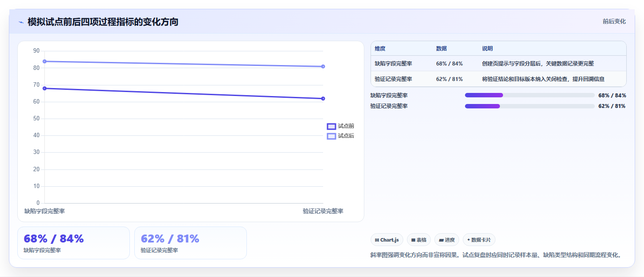This screenshot has height=277, width=644.
Task: Click the description starting 将验证结论和目标版本
Action: click(543, 79)
